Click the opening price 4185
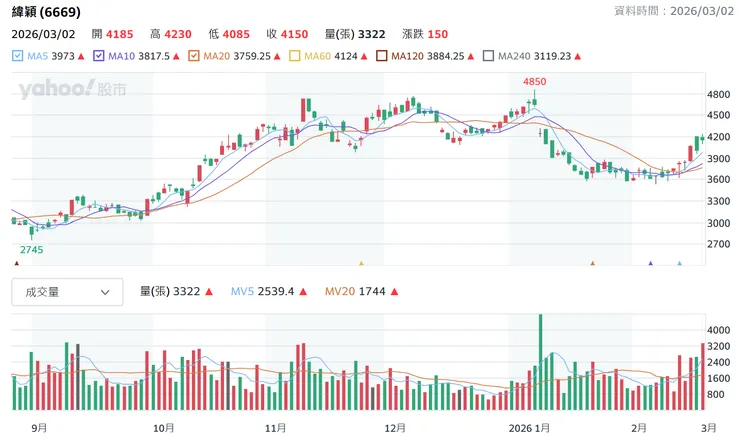 119,34
